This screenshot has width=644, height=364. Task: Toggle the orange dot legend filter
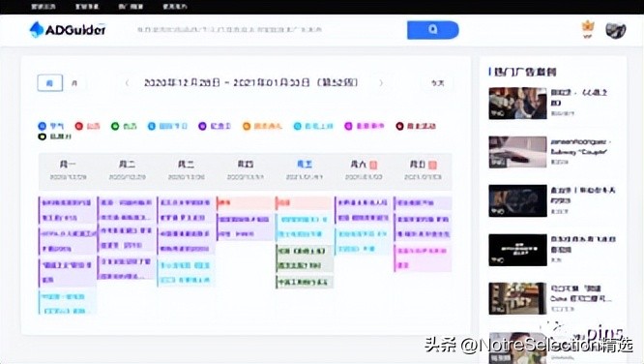[x=262, y=126]
